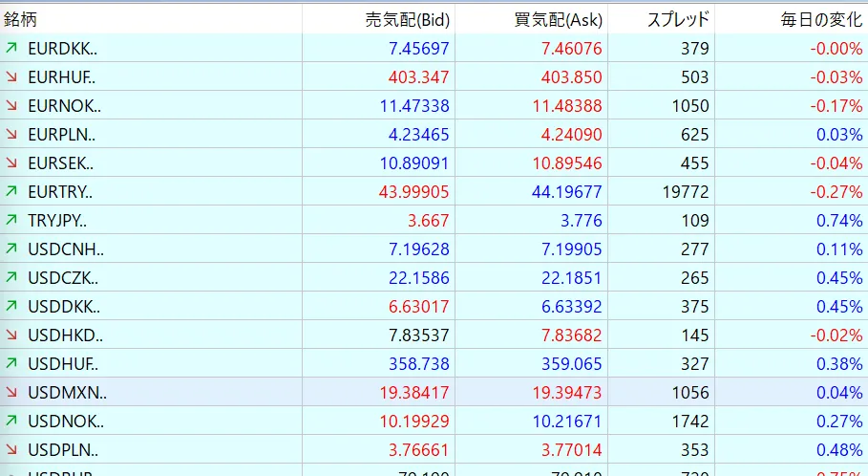Screen dimensions: 868x476
Task: Click the up arrow icon beside TRYJPY
Action: [11, 220]
